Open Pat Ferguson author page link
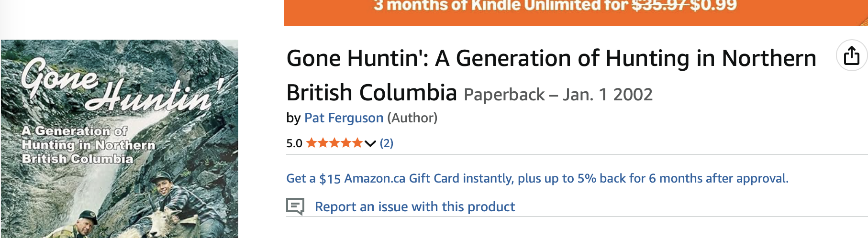 [344, 118]
